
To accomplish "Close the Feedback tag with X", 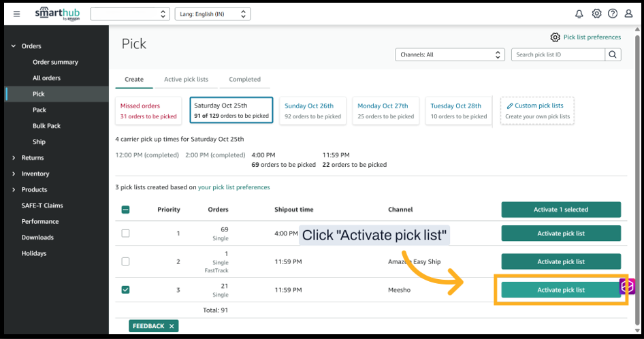I will click(x=172, y=326).
